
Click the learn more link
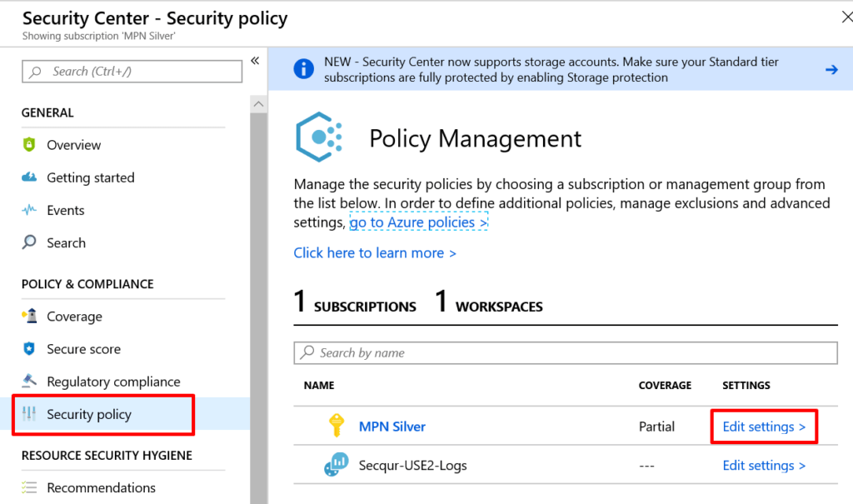click(x=375, y=252)
